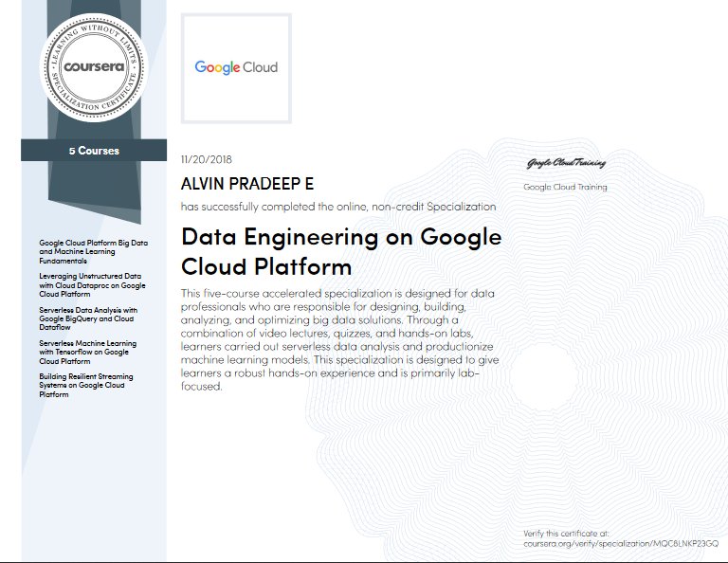The height and width of the screenshot is (563, 728).
Task: Click the specialization description paragraph
Action: tap(339, 339)
